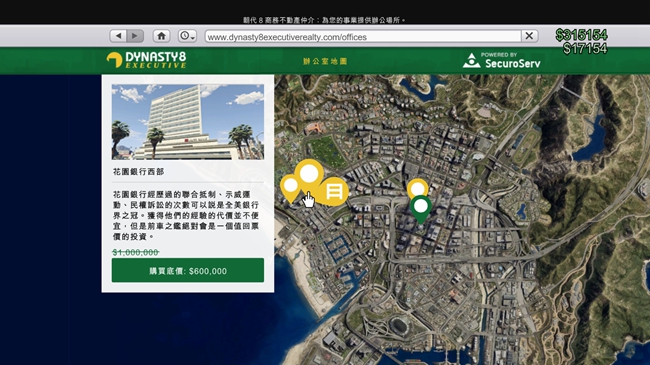
Task: Click the crossed-out $1,000,000 price
Action: pyautogui.click(x=136, y=252)
